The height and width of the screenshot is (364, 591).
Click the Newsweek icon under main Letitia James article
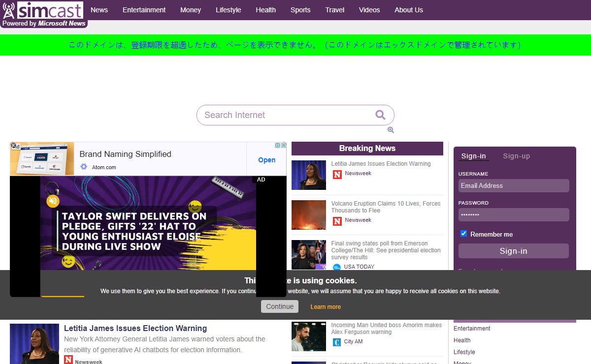[x=68, y=360]
